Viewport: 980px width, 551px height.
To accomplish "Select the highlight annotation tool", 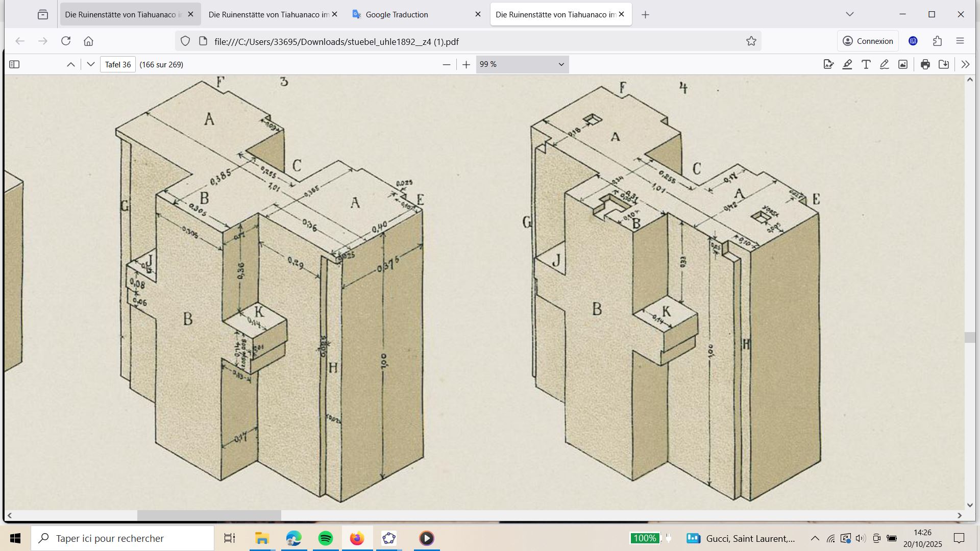I will coord(847,64).
